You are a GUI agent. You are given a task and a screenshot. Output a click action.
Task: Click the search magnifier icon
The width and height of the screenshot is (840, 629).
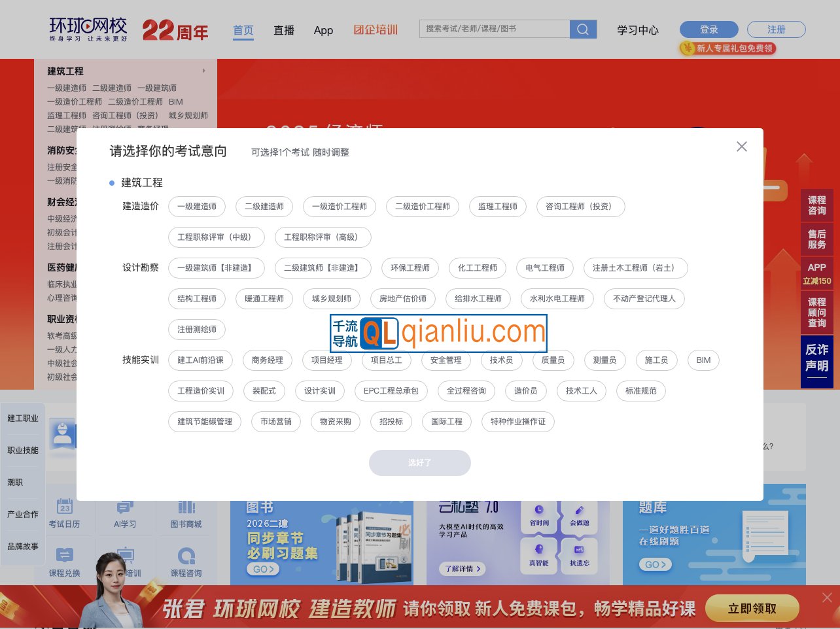point(582,29)
